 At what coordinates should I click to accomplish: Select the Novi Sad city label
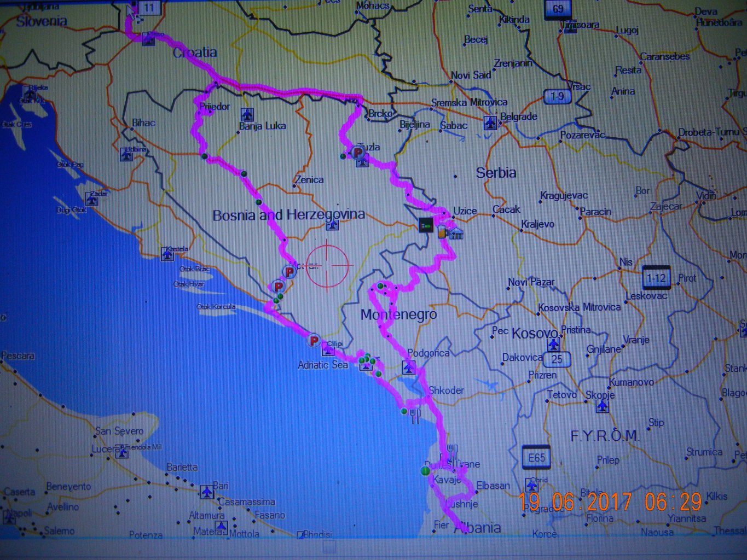(471, 75)
